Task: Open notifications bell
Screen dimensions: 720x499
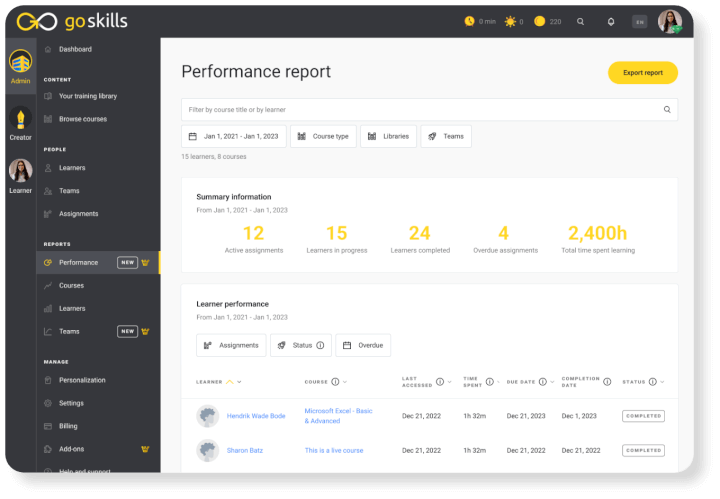Action: pos(611,22)
